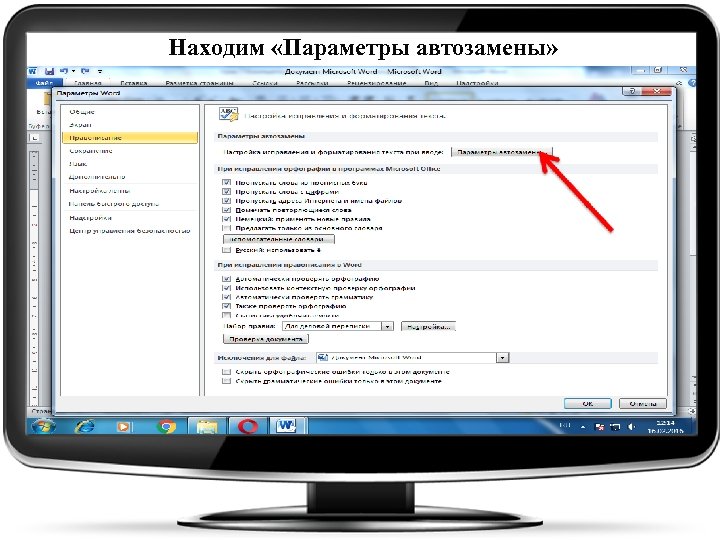Confirm with the OK button
This screenshot has width=720, height=540.
click(x=588, y=404)
